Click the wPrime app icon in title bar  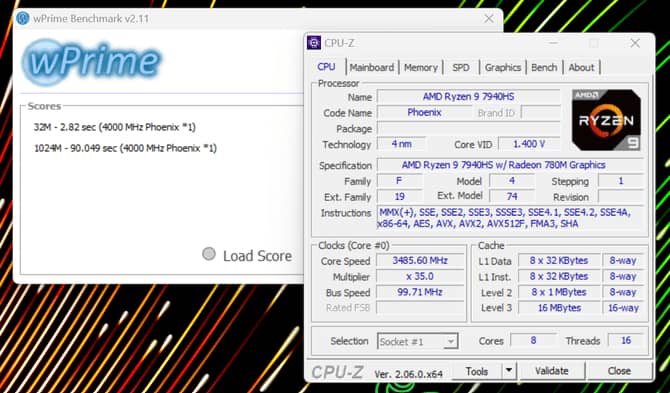click(23, 18)
